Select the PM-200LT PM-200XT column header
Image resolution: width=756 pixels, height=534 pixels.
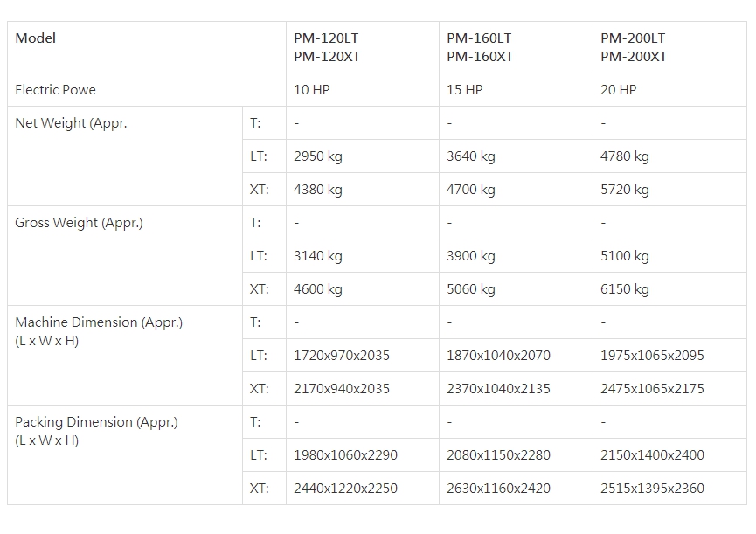coord(669,47)
